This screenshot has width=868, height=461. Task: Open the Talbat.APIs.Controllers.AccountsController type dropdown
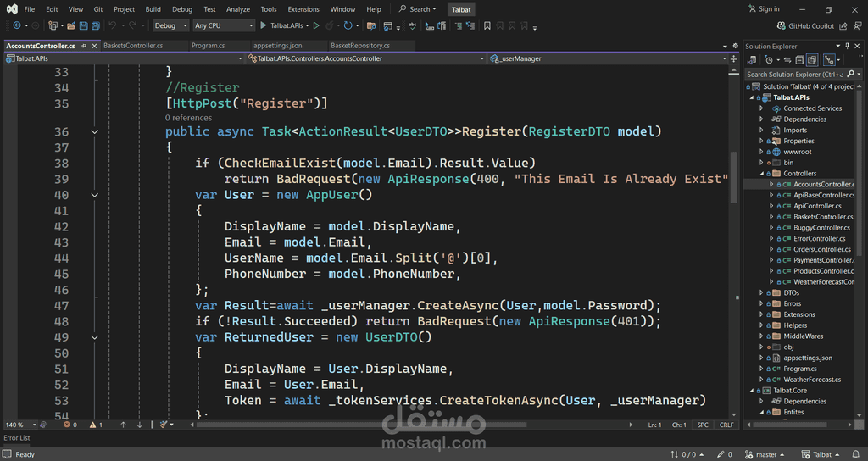coord(365,58)
